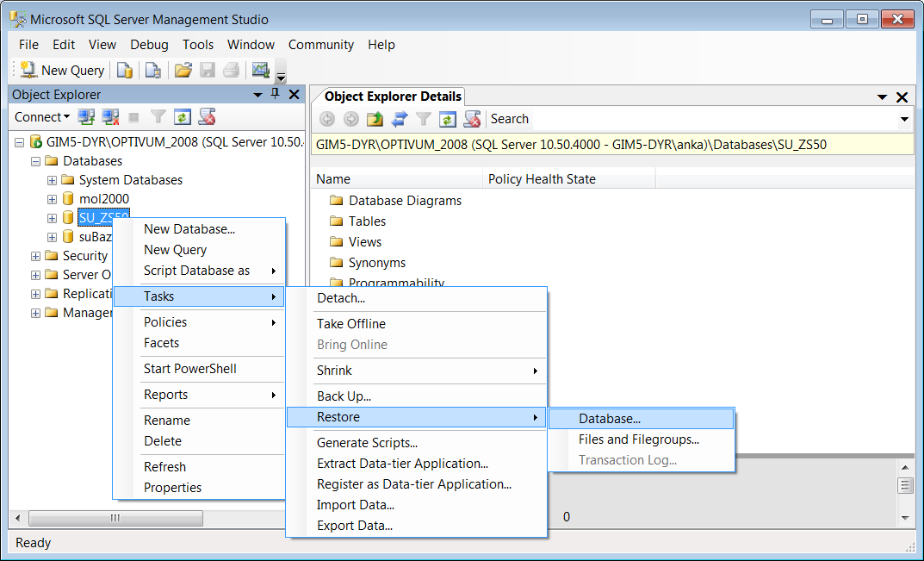Click the Analysis Services query icon

pos(153,70)
